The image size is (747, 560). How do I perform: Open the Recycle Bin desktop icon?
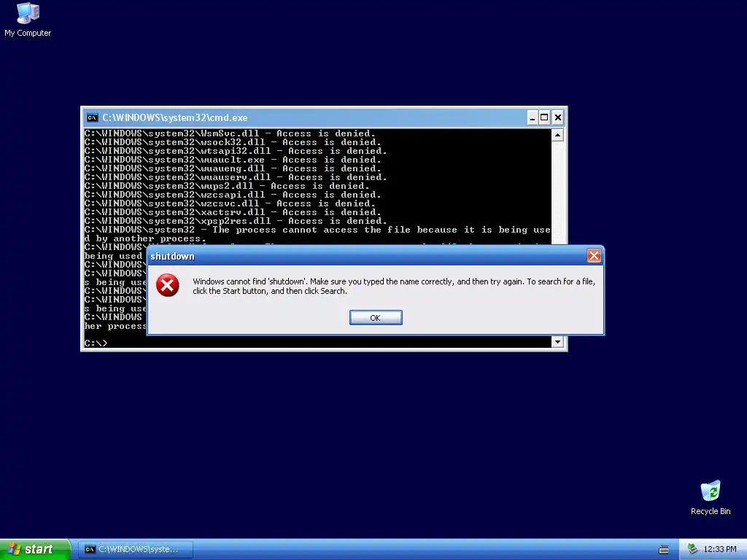pos(711,497)
